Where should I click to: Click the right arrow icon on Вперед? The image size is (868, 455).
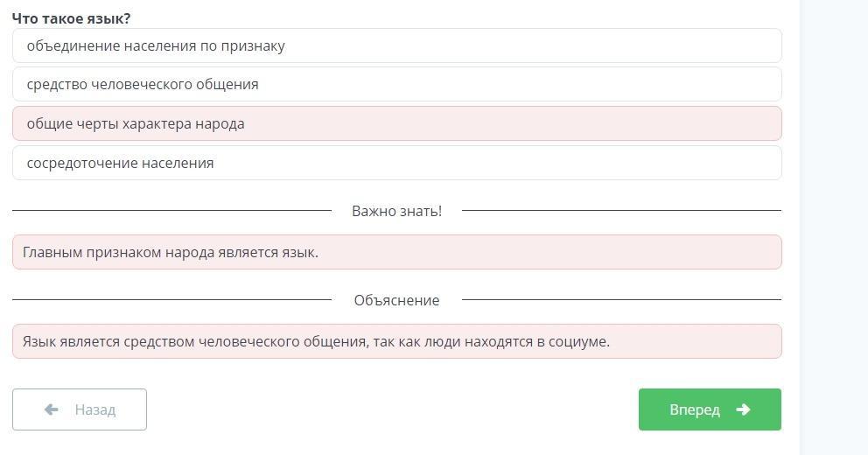click(743, 409)
